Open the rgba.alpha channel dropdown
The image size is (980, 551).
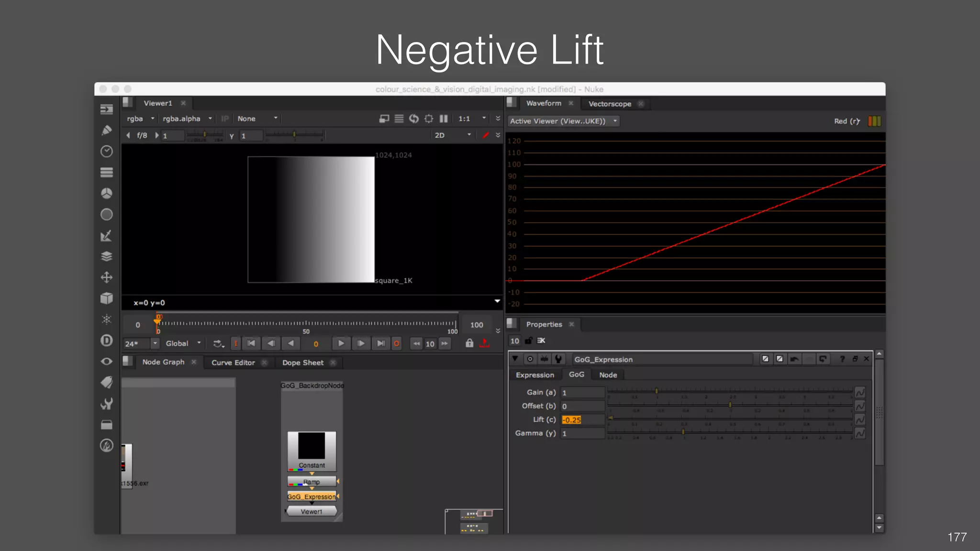point(187,119)
